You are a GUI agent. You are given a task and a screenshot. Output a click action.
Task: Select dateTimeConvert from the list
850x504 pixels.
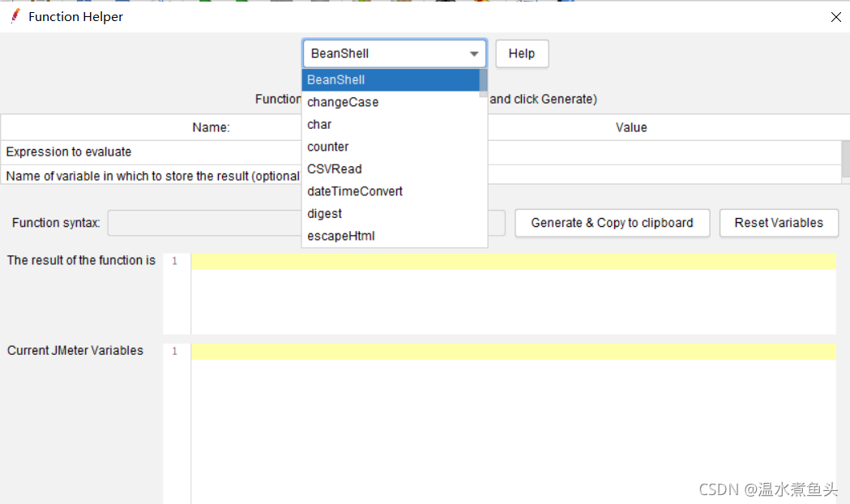pyautogui.click(x=391, y=190)
